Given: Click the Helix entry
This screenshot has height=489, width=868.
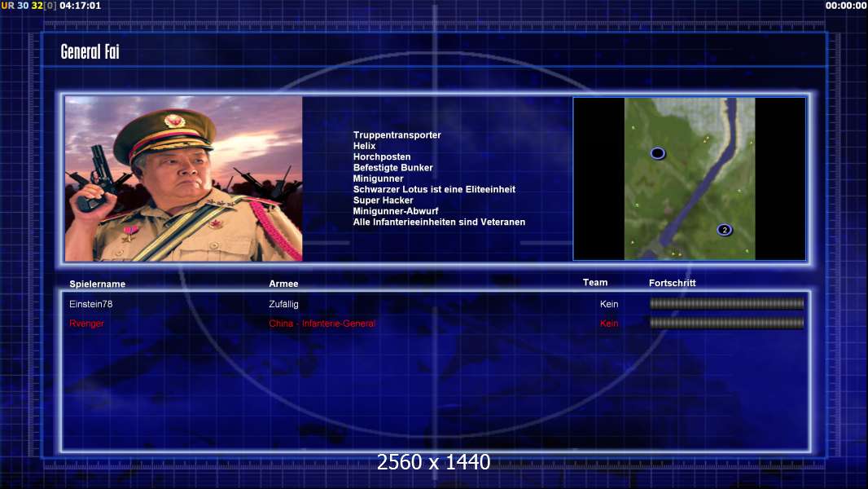Looking at the screenshot, I should [x=364, y=146].
